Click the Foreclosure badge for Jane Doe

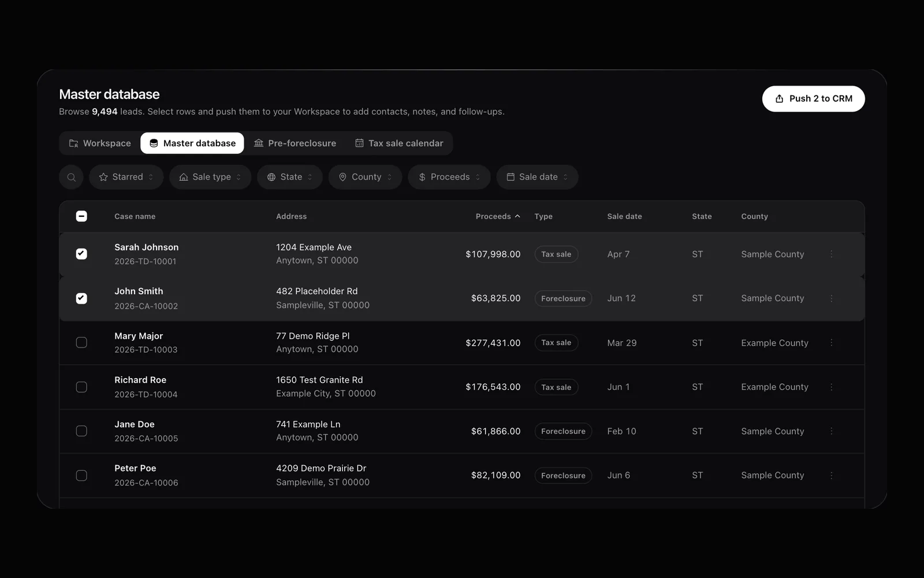pos(563,431)
